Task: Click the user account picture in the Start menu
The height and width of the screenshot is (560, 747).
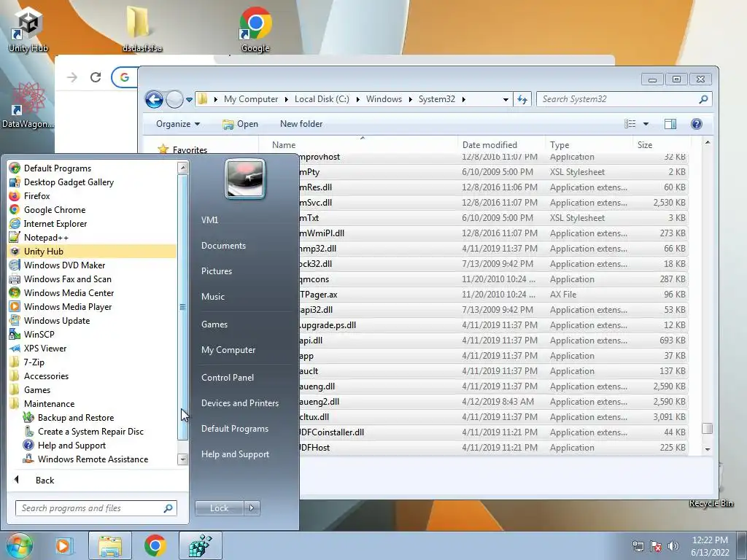Action: 245,179
